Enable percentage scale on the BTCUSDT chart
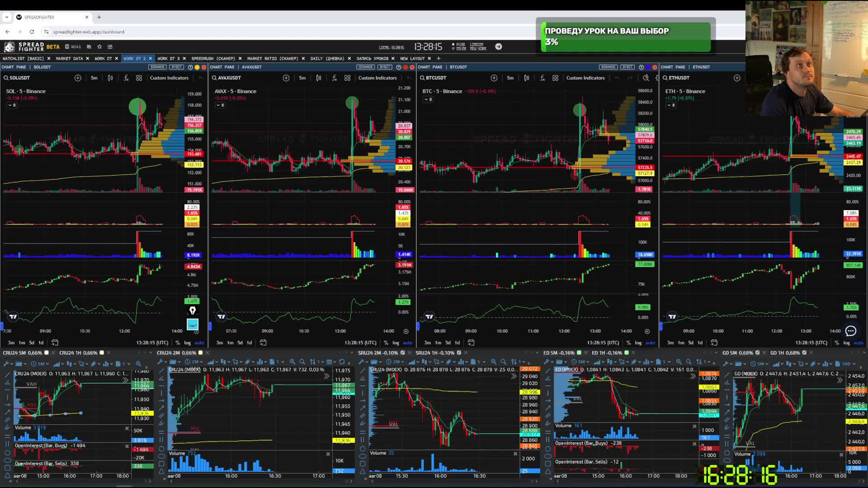The width and height of the screenshot is (868, 488). [x=628, y=343]
